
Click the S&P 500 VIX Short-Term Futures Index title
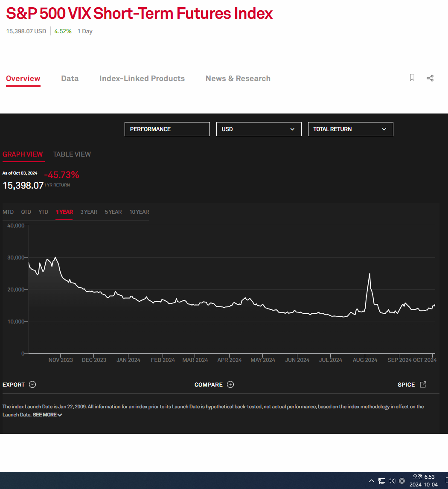point(140,13)
